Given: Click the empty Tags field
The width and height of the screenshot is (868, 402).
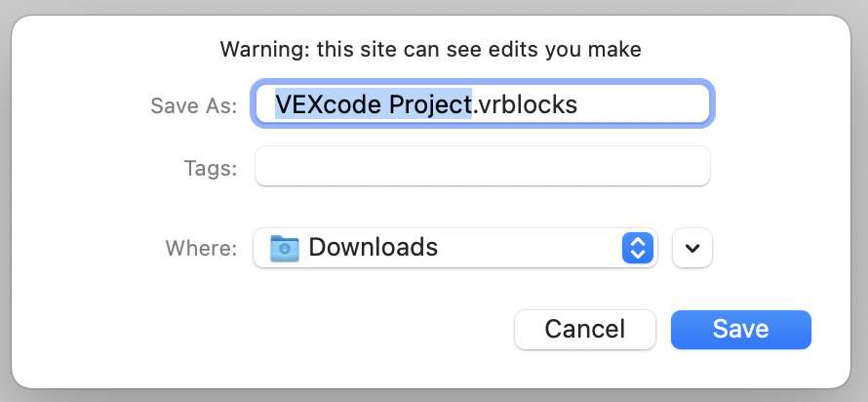Looking at the screenshot, I should (482, 166).
